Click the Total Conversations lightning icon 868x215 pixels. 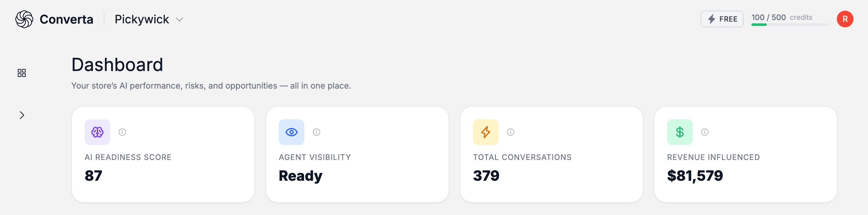click(x=485, y=132)
